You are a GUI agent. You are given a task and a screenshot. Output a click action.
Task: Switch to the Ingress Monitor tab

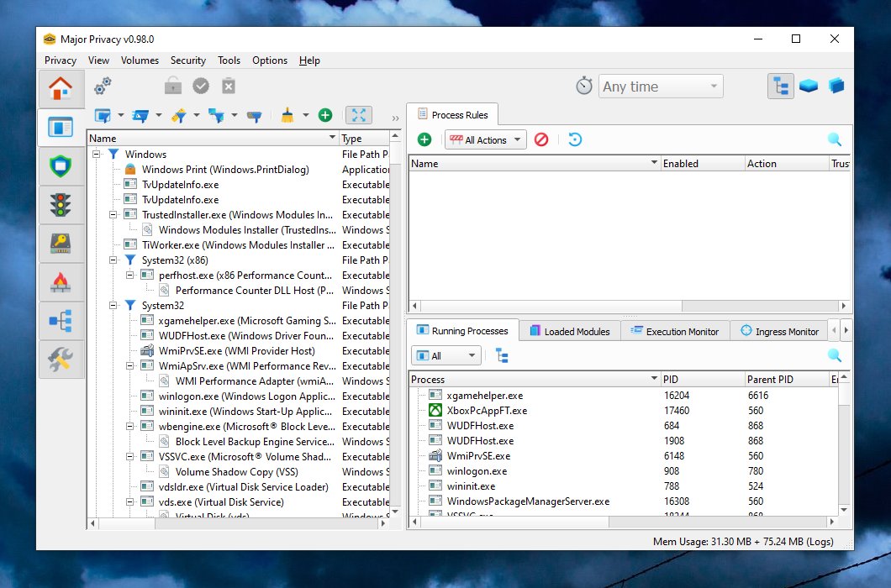(x=780, y=331)
